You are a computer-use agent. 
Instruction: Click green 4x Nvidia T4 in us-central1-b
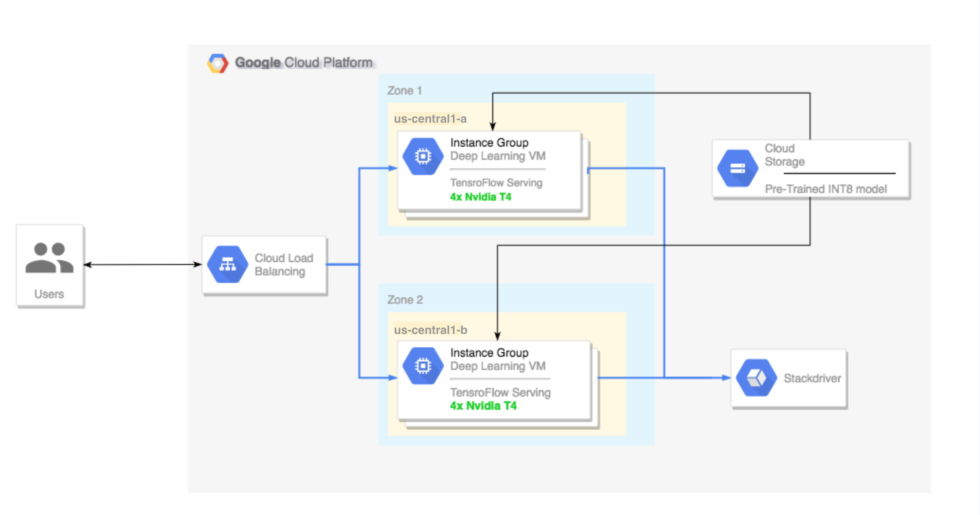click(x=483, y=406)
